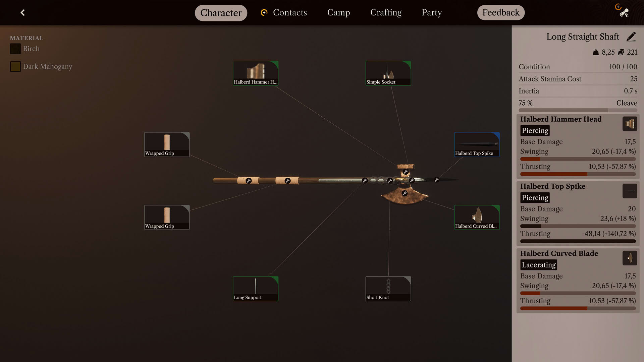
Task: Edit weapon name with pencil icon
Action: pyautogui.click(x=631, y=37)
